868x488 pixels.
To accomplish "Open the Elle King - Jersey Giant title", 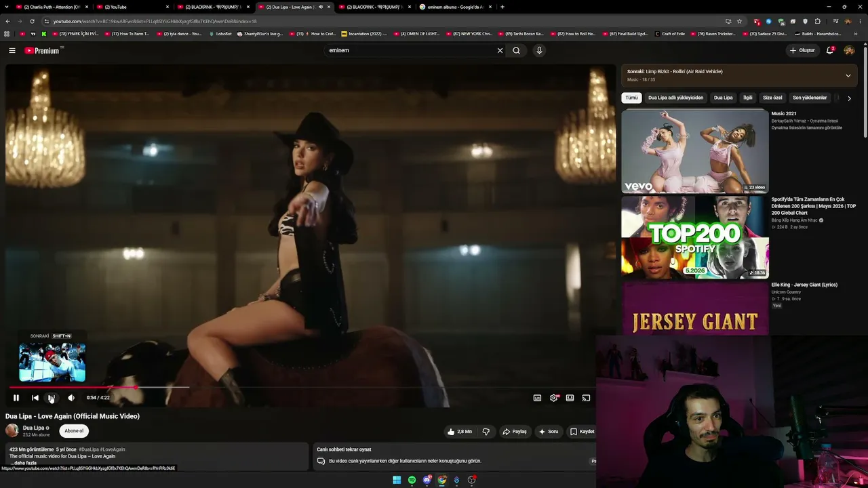I will point(804,285).
